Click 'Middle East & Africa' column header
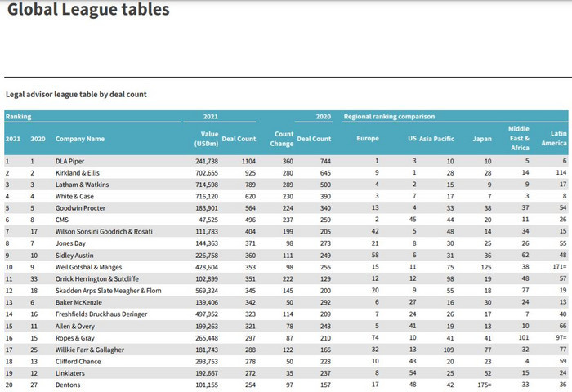Image resolution: width=572 pixels, height=392 pixels. coord(520,139)
